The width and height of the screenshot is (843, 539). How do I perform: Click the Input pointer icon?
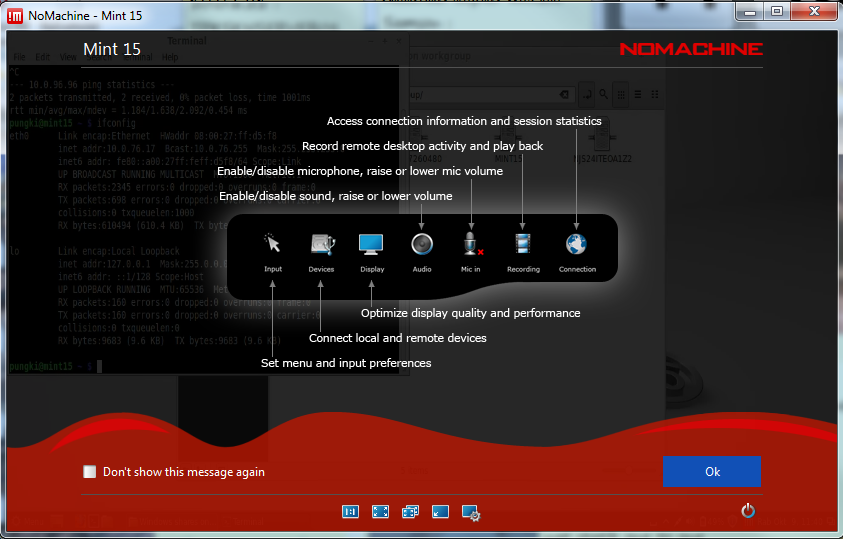tap(273, 243)
